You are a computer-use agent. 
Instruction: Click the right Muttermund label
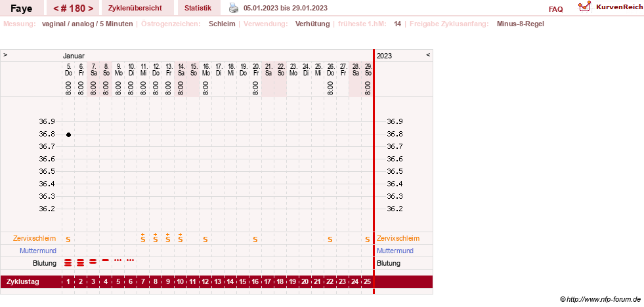395,251
